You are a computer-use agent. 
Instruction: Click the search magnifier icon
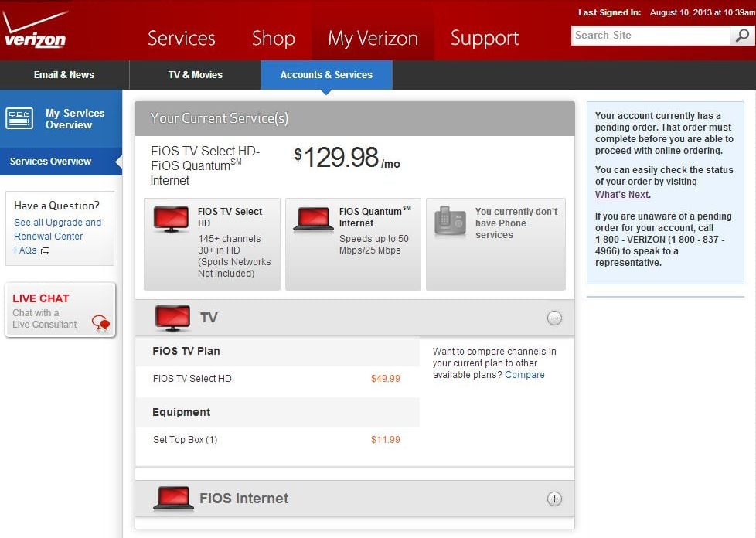(x=742, y=36)
